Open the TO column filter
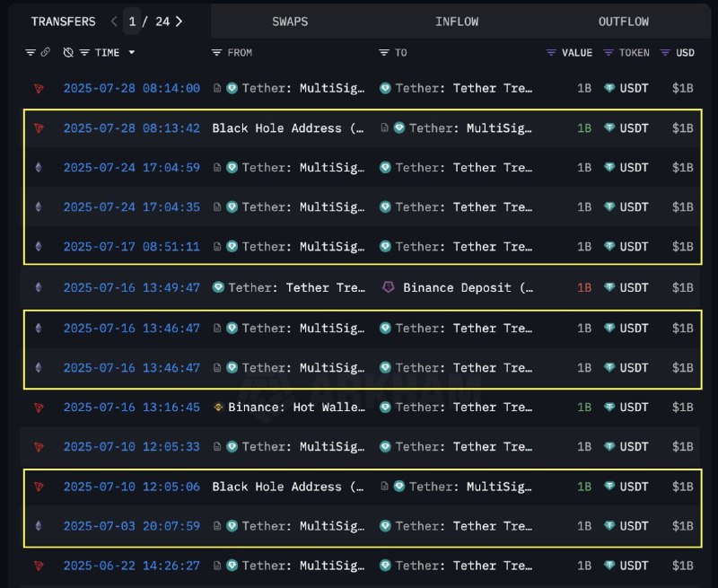 [384, 53]
